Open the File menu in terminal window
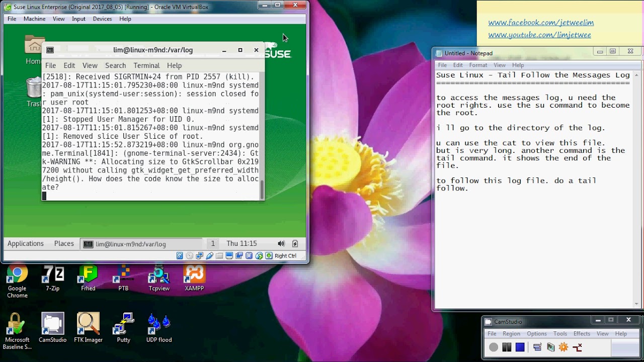 (x=51, y=65)
